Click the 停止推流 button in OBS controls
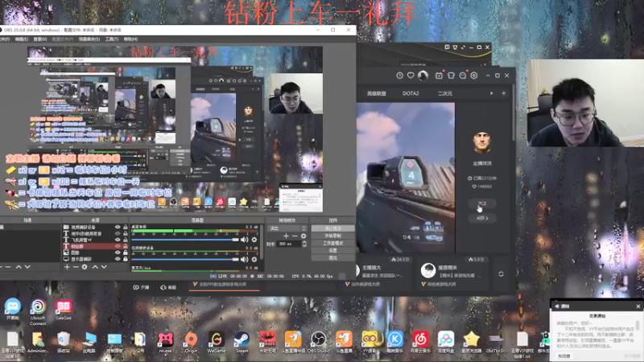The image size is (644, 362). tap(332, 228)
